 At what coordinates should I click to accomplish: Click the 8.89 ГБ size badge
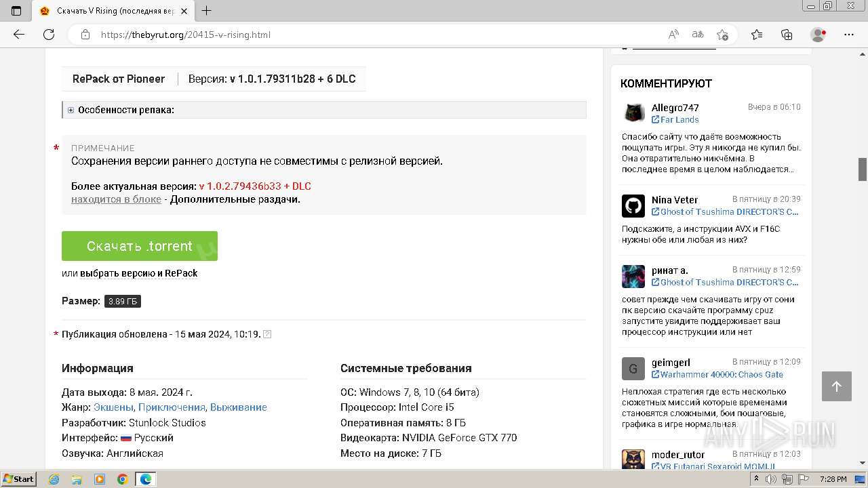tap(123, 301)
